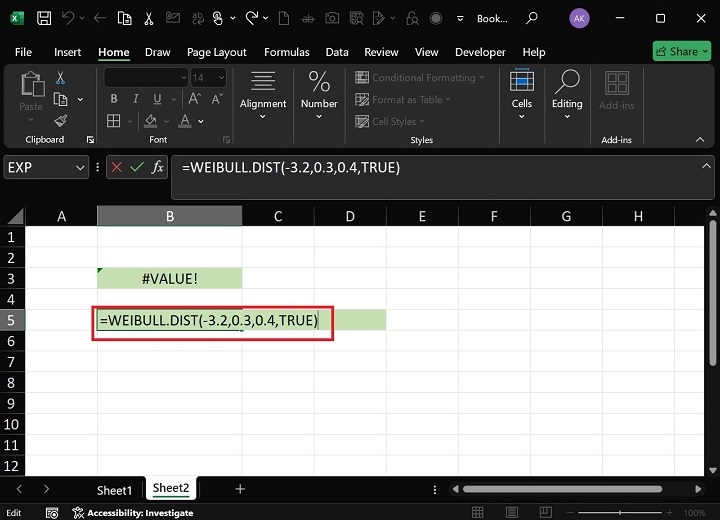The height and width of the screenshot is (520, 720).
Task: Add a new sheet with plus button
Action: coord(240,489)
